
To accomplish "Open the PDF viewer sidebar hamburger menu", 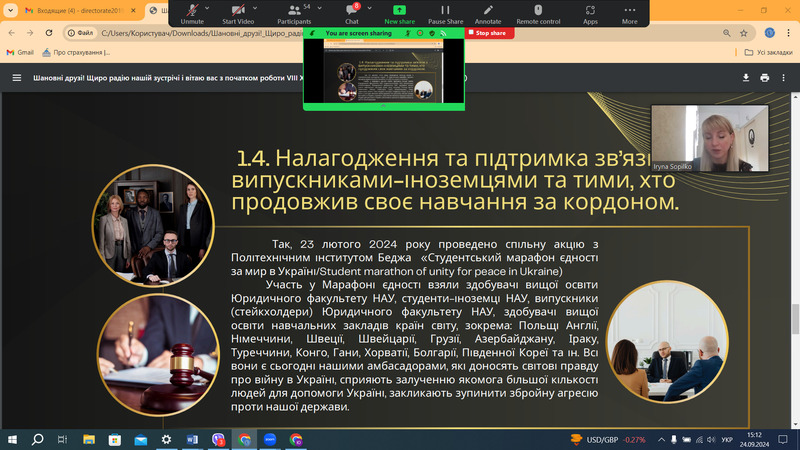I will point(16,78).
